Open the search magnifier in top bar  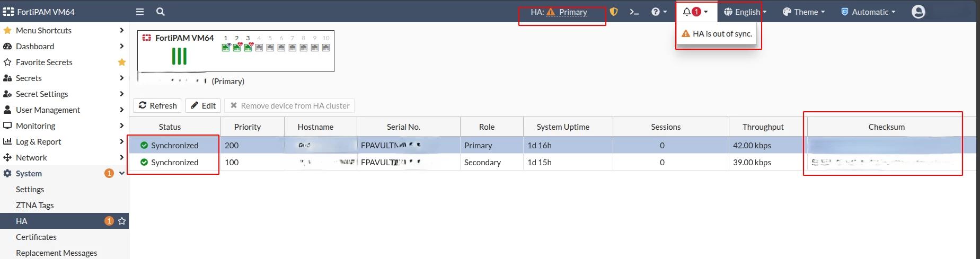point(161,12)
